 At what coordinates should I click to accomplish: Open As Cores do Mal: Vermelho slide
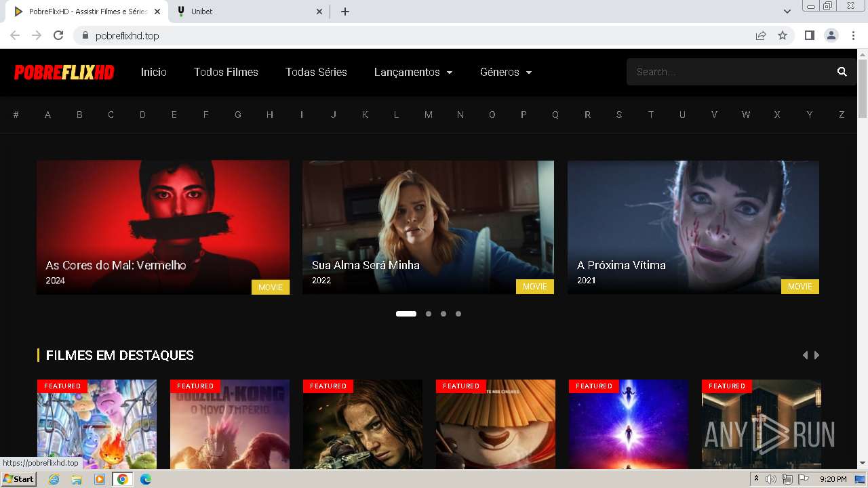163,227
